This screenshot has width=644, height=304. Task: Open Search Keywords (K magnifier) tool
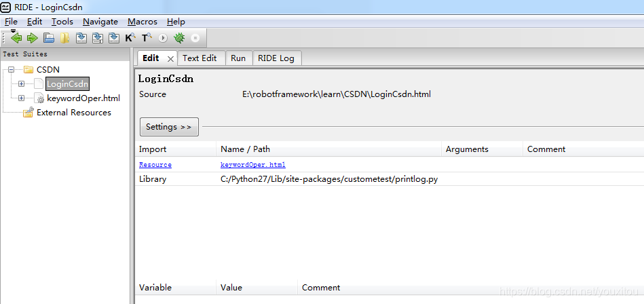click(x=130, y=38)
